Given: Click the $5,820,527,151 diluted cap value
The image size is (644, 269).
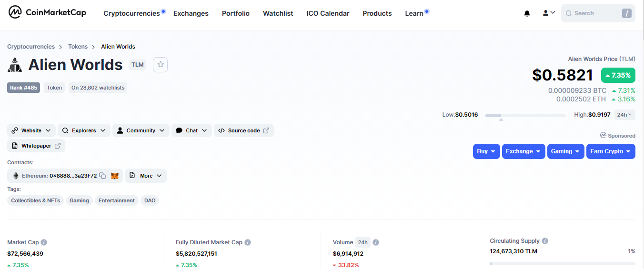Looking at the screenshot, I should click(x=196, y=254).
